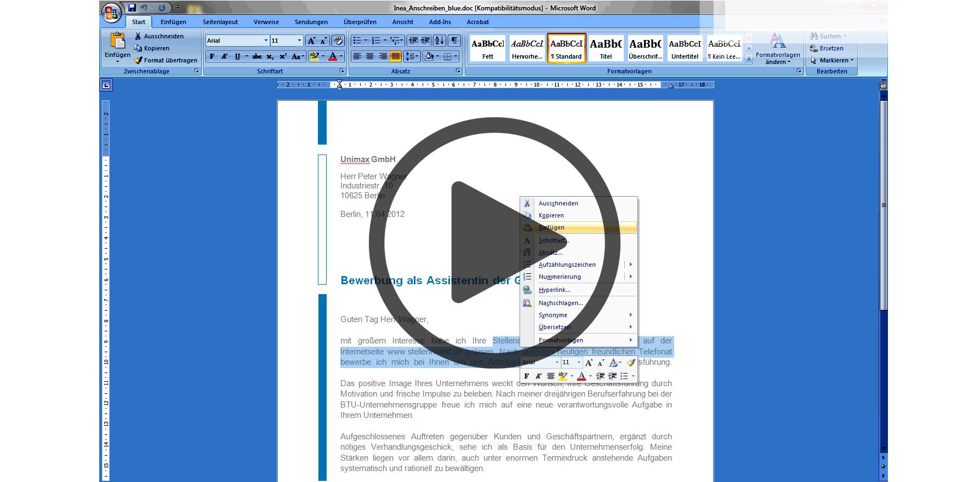The width and height of the screenshot is (980, 482).
Task: Click the clear formatting eraser icon
Action: pyautogui.click(x=338, y=41)
